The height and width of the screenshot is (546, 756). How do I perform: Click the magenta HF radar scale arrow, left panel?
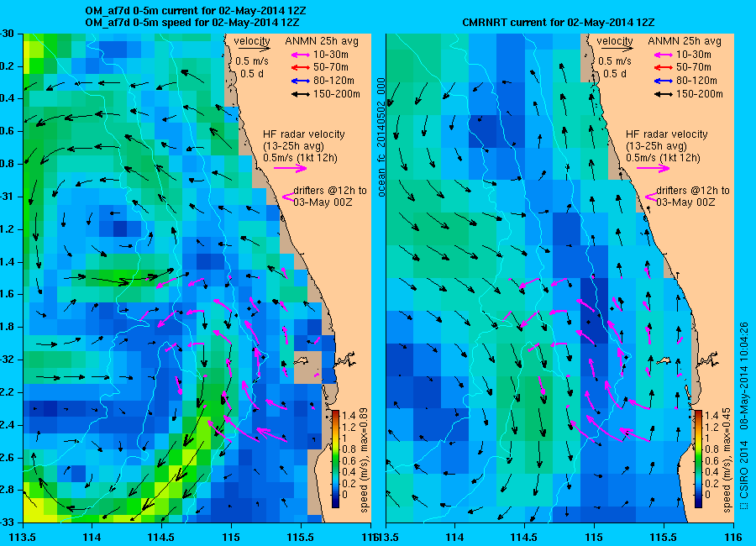tap(291, 168)
